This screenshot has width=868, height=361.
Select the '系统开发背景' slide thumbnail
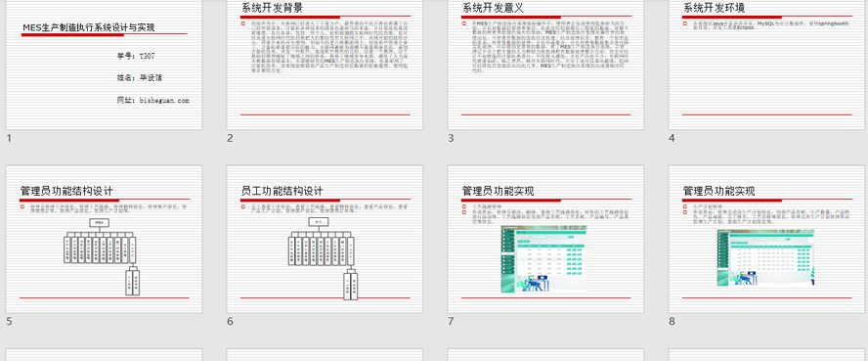coord(325,65)
